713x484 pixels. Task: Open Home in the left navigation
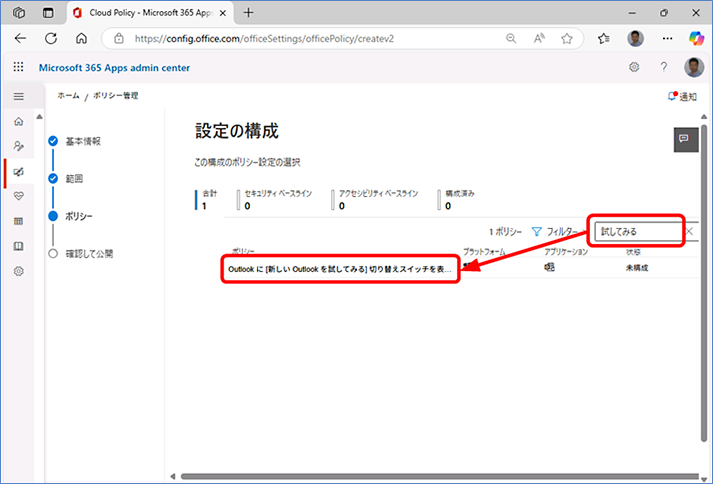19,121
